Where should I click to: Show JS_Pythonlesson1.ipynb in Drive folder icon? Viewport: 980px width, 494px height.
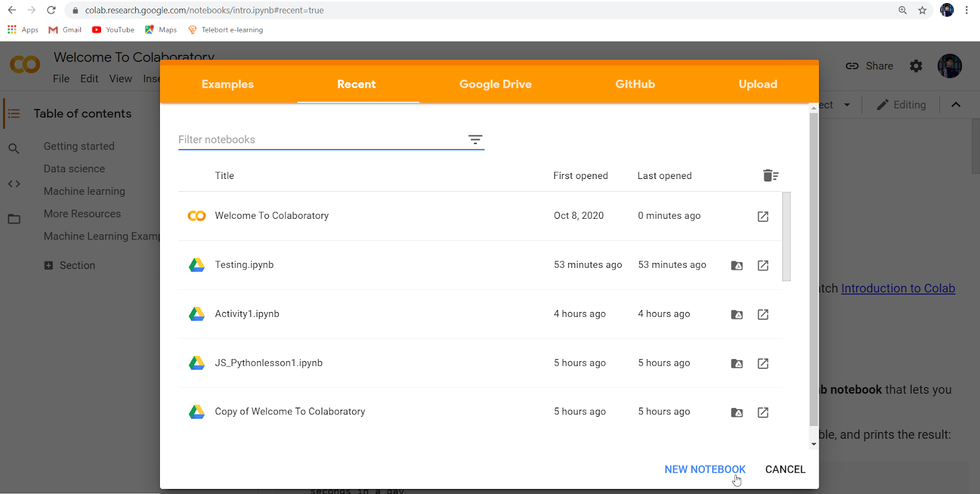tap(737, 363)
